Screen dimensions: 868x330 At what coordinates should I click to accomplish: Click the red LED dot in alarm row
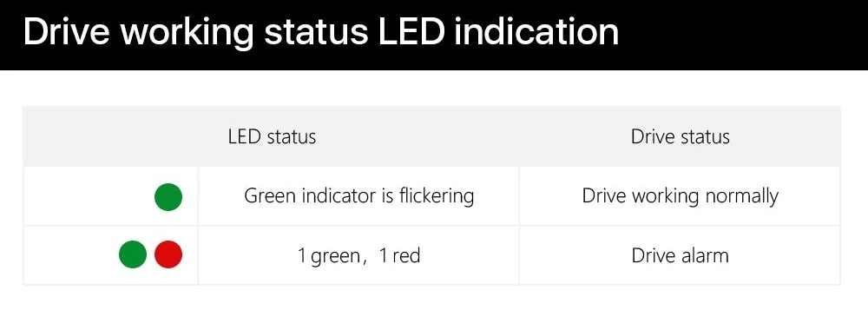[168, 254]
